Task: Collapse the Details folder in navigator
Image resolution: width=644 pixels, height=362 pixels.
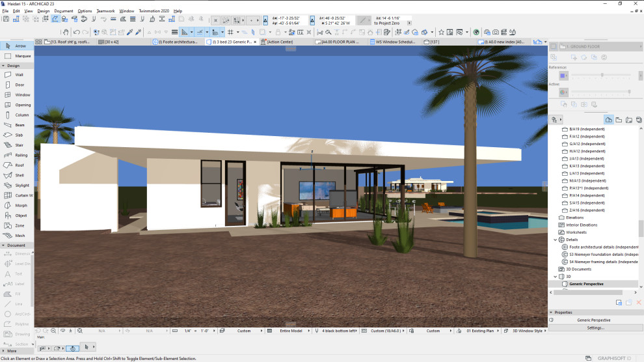Action: (x=556, y=240)
